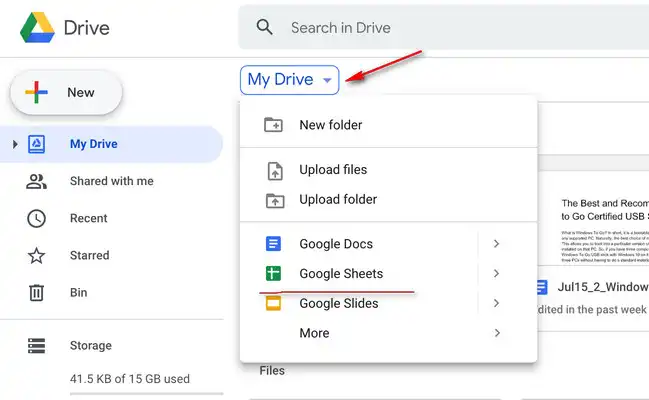Click the search magnifier icon
Image resolution: width=649 pixels, height=400 pixels.
[x=264, y=27]
